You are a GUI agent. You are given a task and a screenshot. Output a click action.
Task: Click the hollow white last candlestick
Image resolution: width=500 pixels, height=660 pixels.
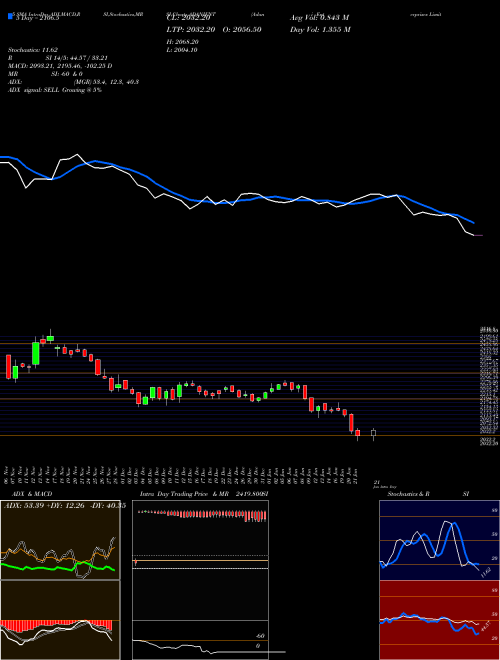click(x=373, y=434)
